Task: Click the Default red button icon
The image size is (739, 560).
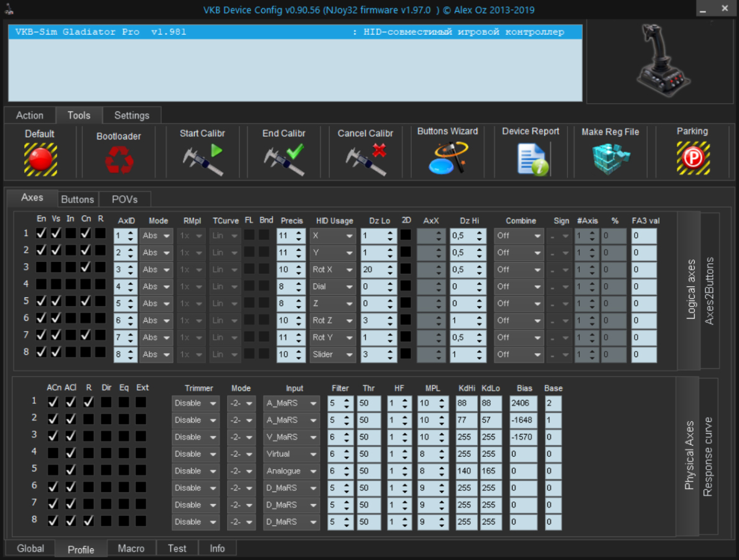Action: click(x=40, y=159)
